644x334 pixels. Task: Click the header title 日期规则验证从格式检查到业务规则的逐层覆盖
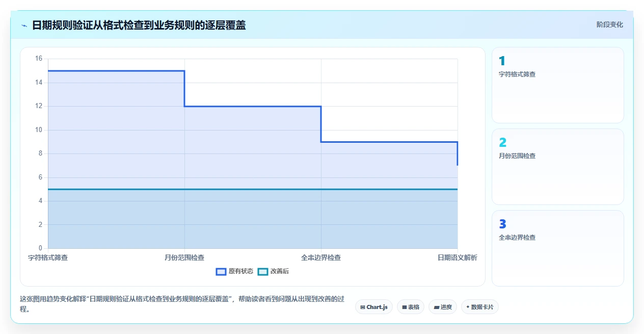click(139, 25)
